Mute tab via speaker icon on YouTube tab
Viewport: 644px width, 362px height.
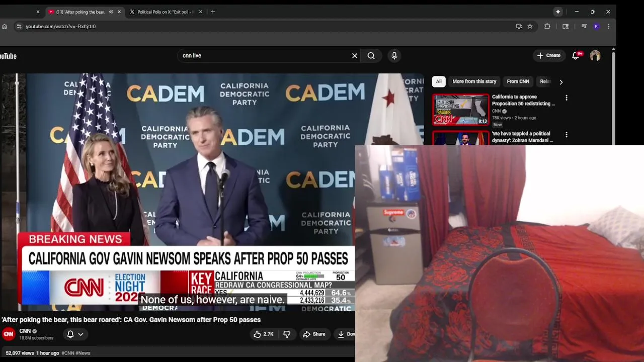click(x=111, y=12)
